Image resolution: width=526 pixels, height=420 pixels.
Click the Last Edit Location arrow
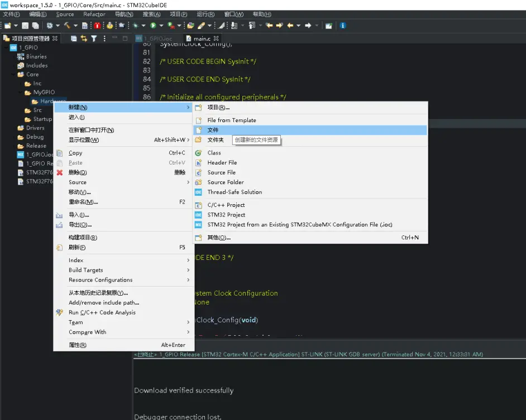click(269, 26)
